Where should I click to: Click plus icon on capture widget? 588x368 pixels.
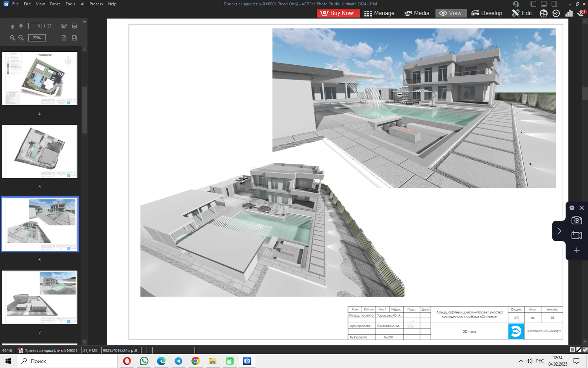[577, 250]
